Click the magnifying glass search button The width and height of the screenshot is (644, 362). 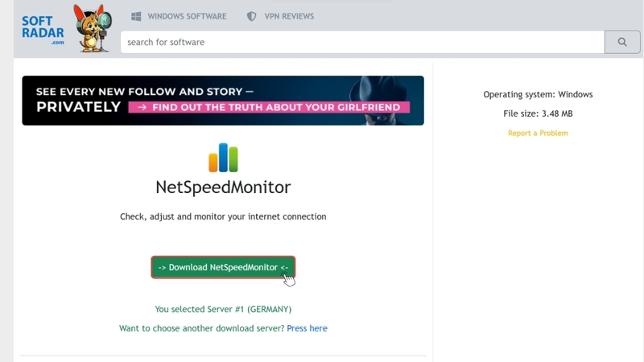[622, 42]
